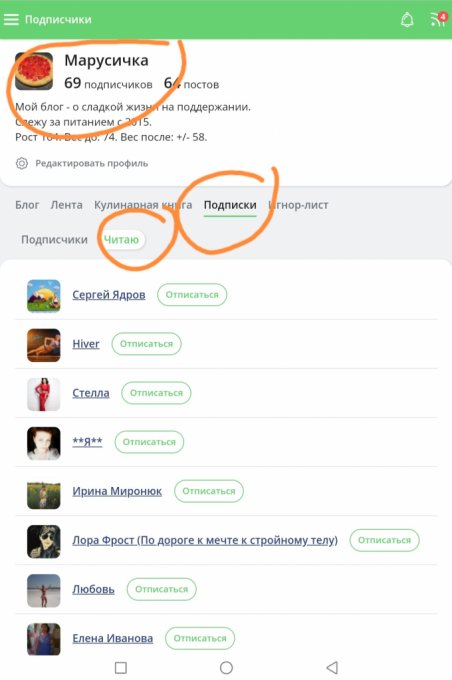Open the notifications bell icon
Image resolution: width=452 pixels, height=680 pixels.
tap(407, 20)
